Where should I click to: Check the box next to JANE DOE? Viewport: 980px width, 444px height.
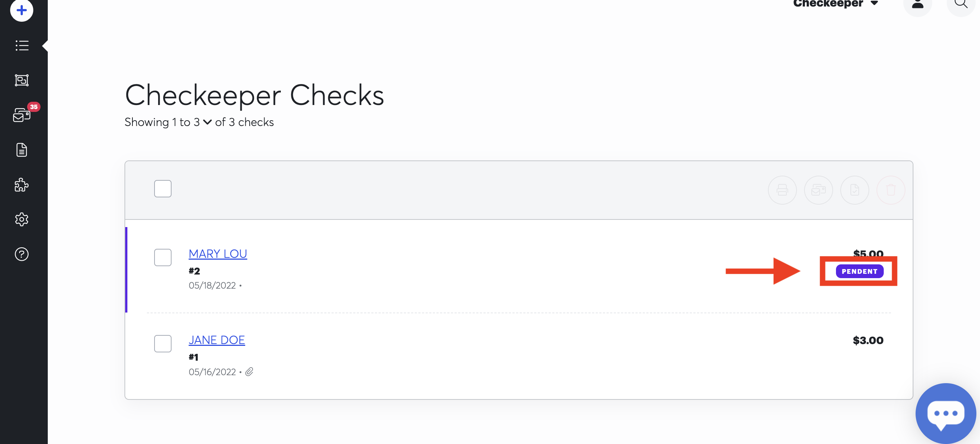pyautogui.click(x=163, y=343)
